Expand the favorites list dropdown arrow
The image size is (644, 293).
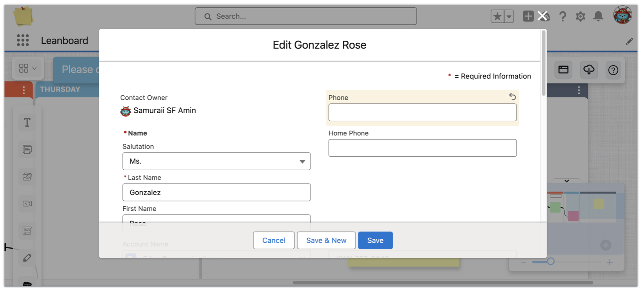pyautogui.click(x=509, y=16)
